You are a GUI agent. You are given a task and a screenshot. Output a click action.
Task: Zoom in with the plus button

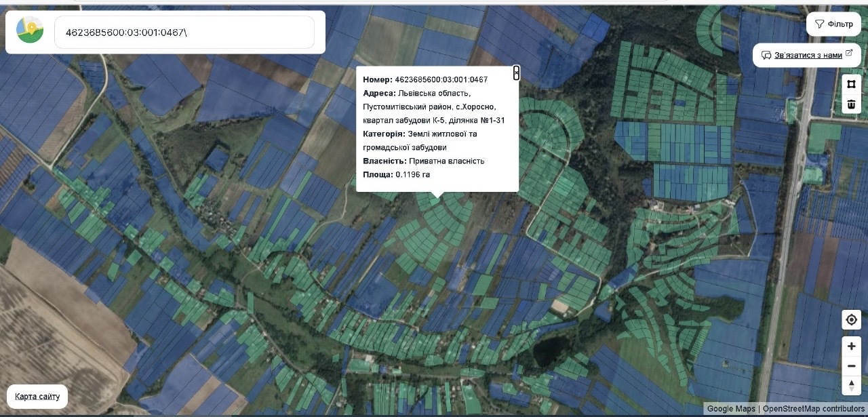pos(851,346)
